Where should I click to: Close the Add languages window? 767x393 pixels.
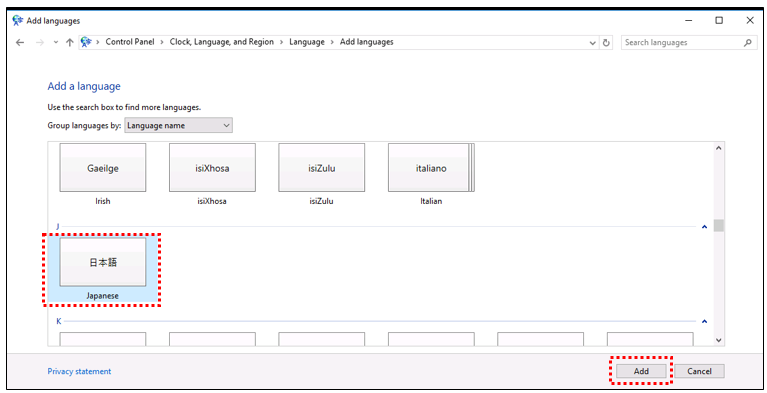[x=750, y=21]
